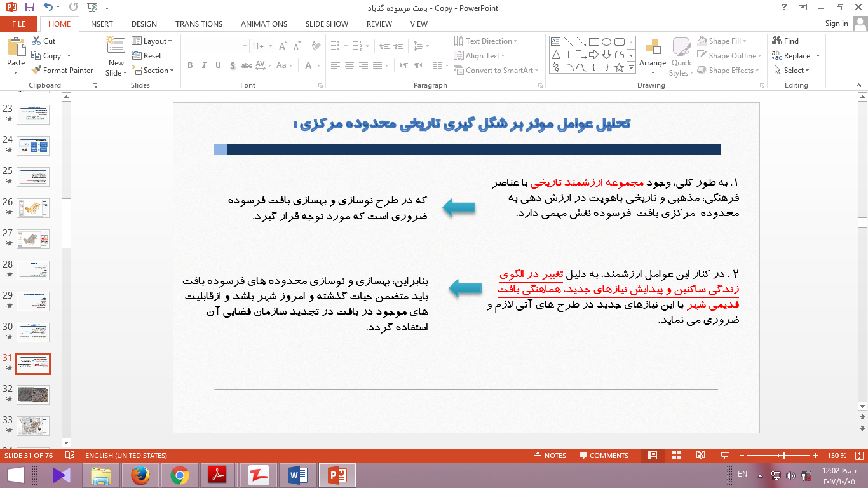Viewport: 868px width, 488px height.
Task: Switch to the SLIDE SHOW tab
Action: [327, 24]
